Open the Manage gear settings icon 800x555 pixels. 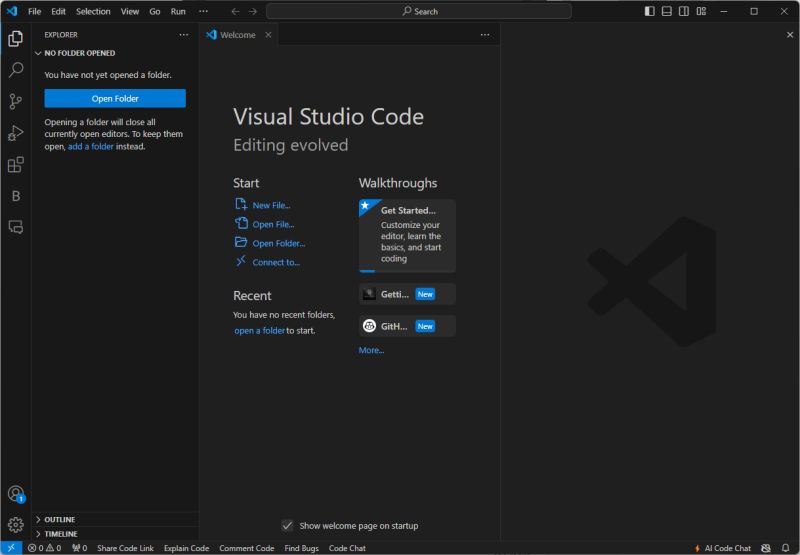15,525
